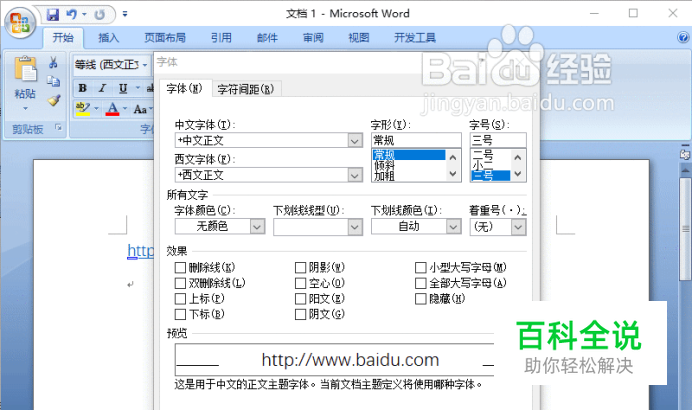This screenshot has height=410, width=692.
Task: Click the http hyperlink in document
Action: click(140, 251)
